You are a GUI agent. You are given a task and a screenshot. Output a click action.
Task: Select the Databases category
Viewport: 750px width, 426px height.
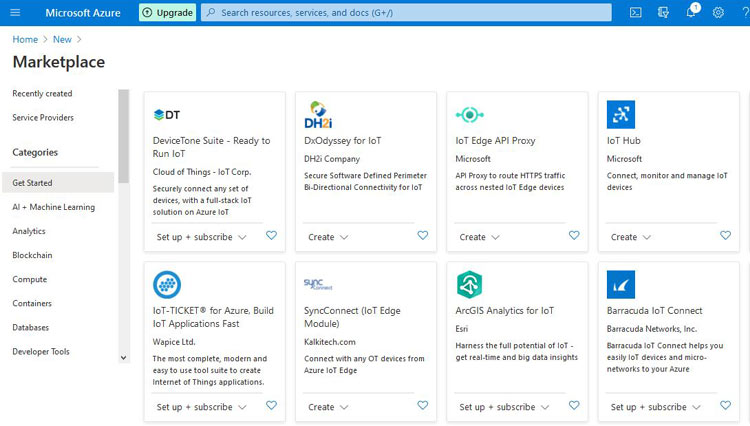point(31,328)
